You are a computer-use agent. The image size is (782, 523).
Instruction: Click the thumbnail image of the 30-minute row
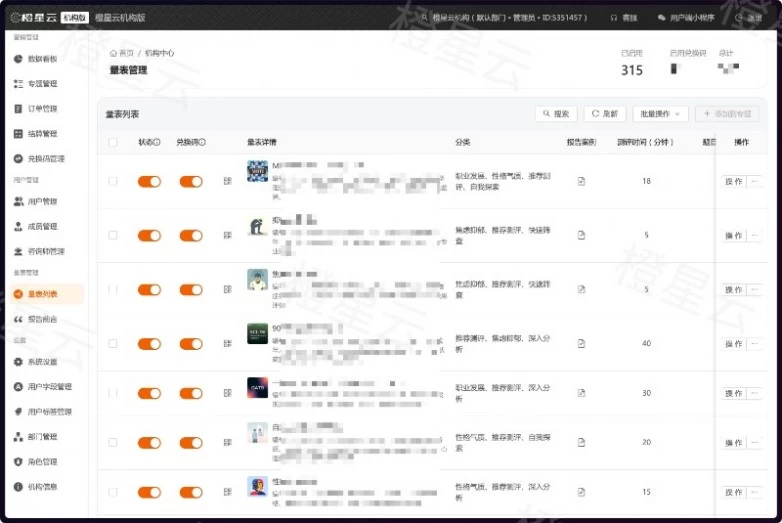point(257,388)
